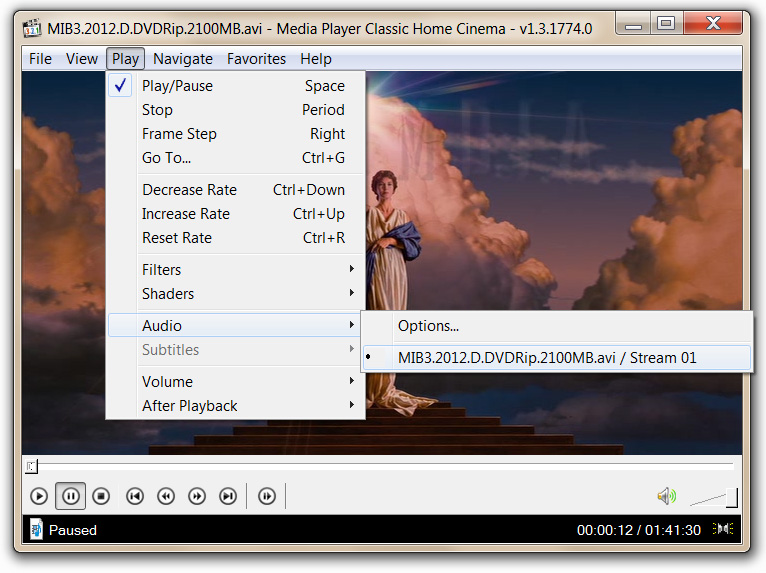Screen dimensions: 766x573
Task: Click the seek bar thumb at the start
Action: (x=31, y=467)
